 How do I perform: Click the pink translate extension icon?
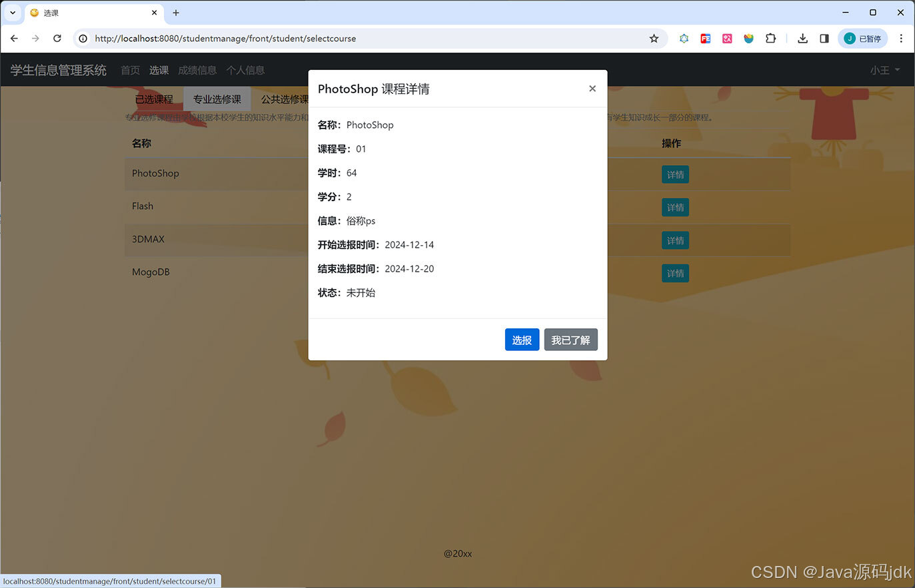(727, 39)
